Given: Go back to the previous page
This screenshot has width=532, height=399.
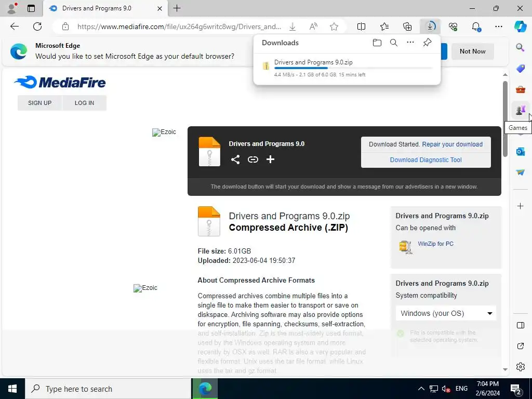Looking at the screenshot, I should 14,26.
